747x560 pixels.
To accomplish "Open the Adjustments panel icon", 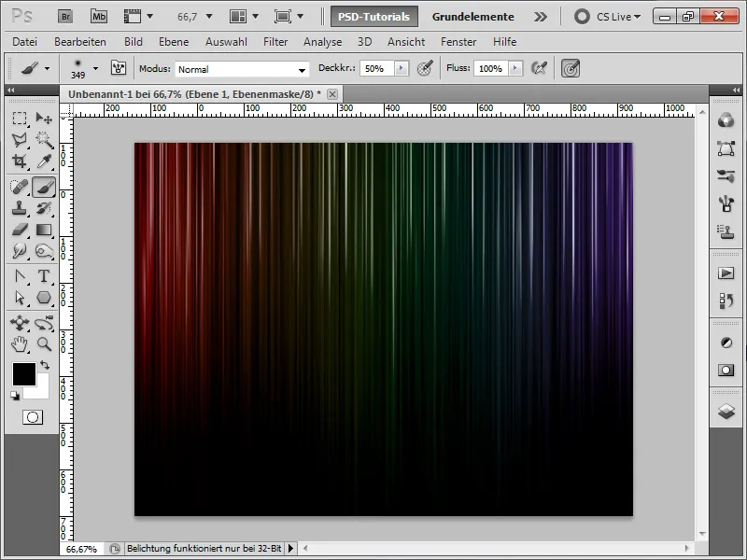I will 726,343.
